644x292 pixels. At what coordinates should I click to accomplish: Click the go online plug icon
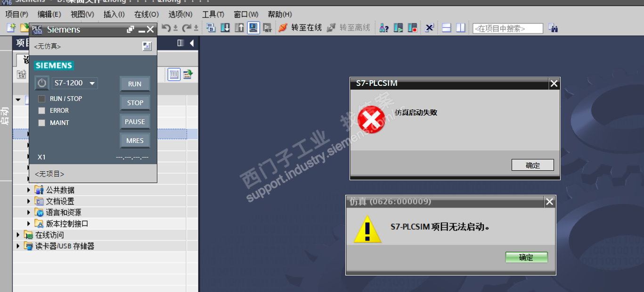click(x=283, y=28)
